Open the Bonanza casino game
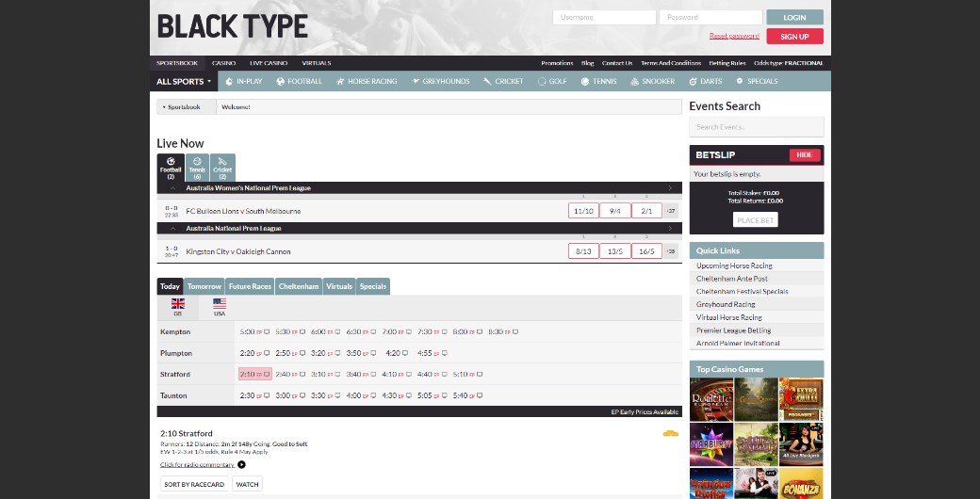Image resolution: width=980 pixels, height=499 pixels. (801, 483)
